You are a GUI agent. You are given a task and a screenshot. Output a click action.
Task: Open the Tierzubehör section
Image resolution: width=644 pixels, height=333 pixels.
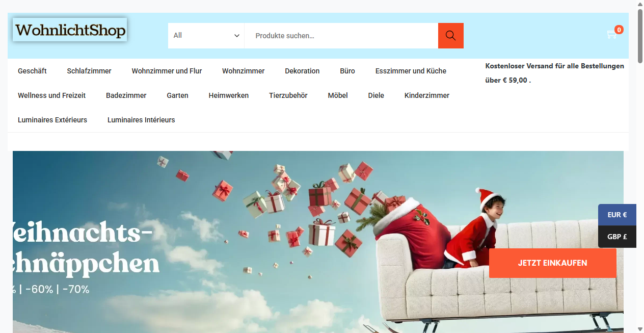click(x=288, y=95)
